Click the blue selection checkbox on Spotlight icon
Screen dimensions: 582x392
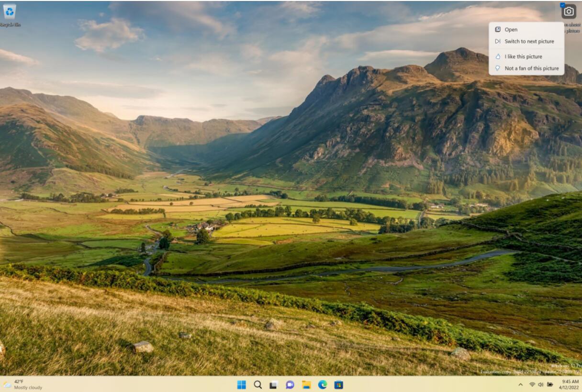coord(563,5)
